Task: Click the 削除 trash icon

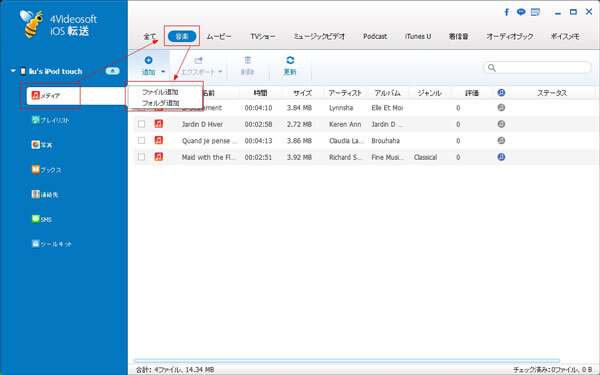Action: [x=248, y=60]
